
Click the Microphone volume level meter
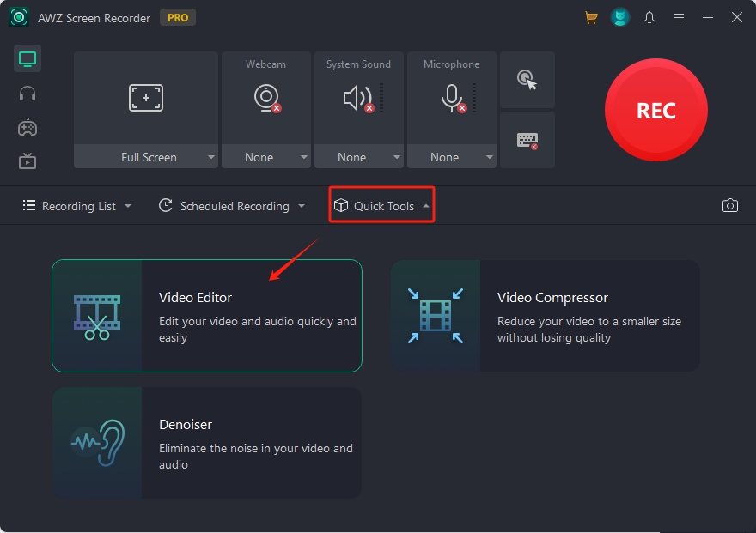tap(474, 98)
